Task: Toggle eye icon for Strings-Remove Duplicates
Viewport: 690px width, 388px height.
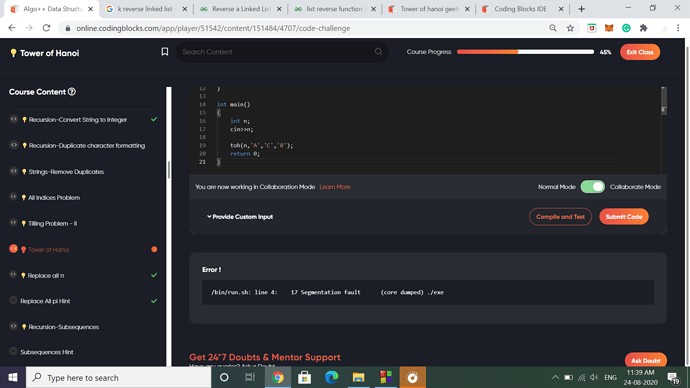Action: 14,171
